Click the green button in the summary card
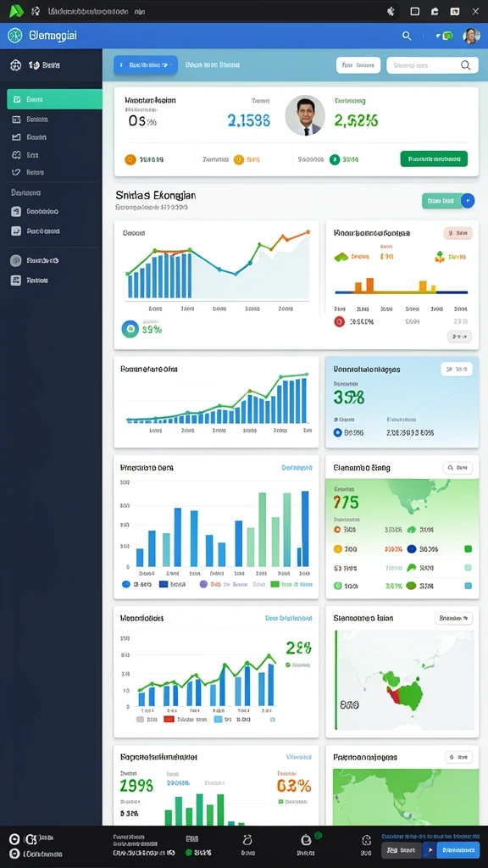Image resolution: width=488 pixels, height=868 pixels. coord(434,159)
